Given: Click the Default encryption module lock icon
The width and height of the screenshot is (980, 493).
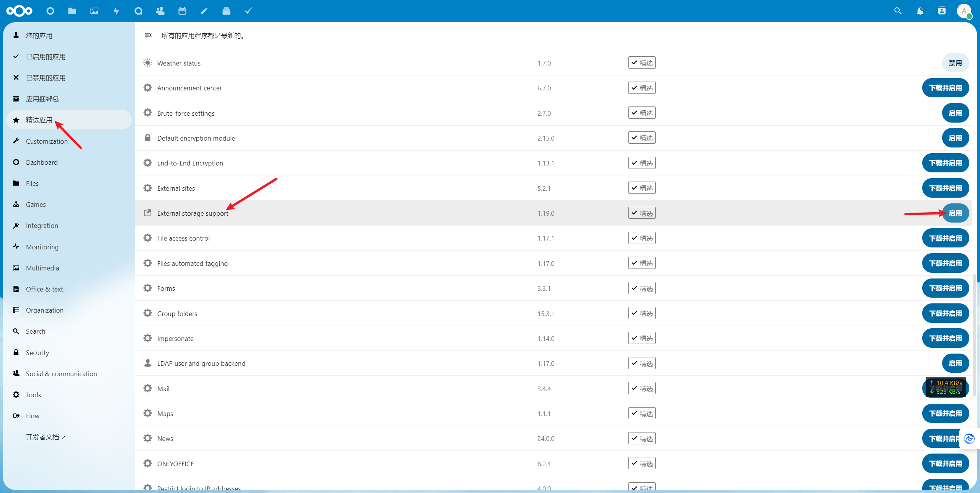Looking at the screenshot, I should pos(147,138).
